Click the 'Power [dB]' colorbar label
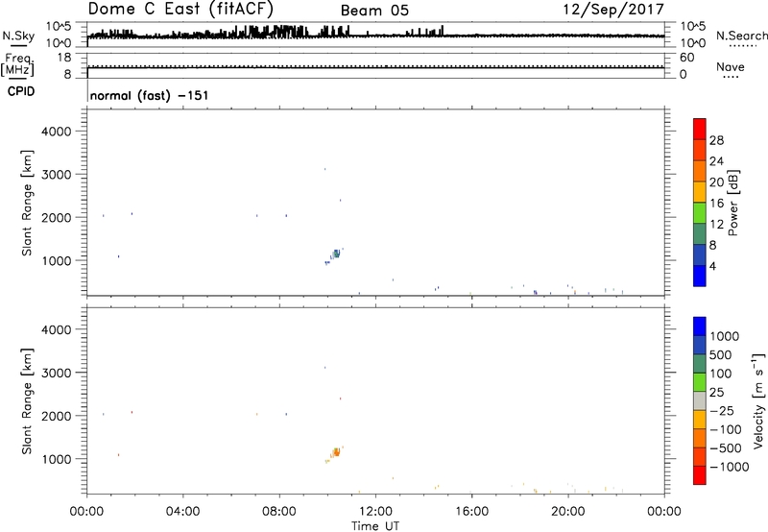Screen dimensions: 768x532 pos(732,203)
